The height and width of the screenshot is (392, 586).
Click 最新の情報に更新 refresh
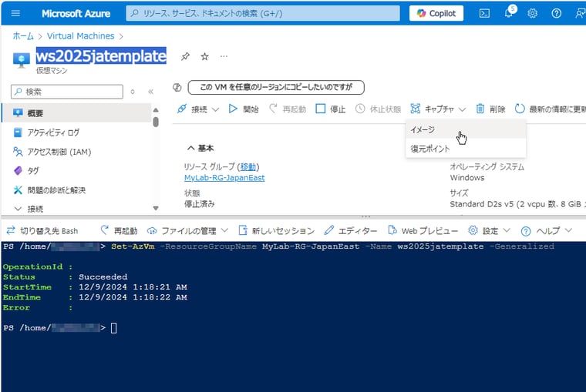point(550,109)
